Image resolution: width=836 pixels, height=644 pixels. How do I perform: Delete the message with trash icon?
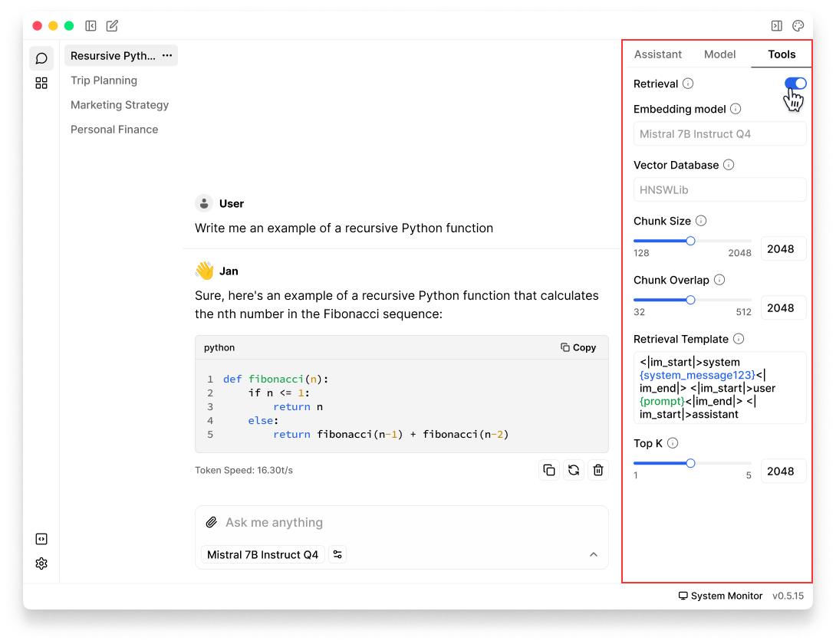(598, 470)
